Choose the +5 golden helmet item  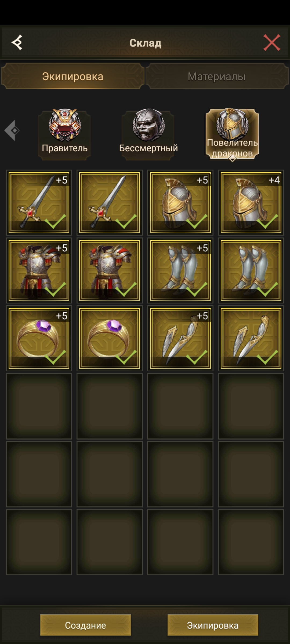tap(180, 203)
